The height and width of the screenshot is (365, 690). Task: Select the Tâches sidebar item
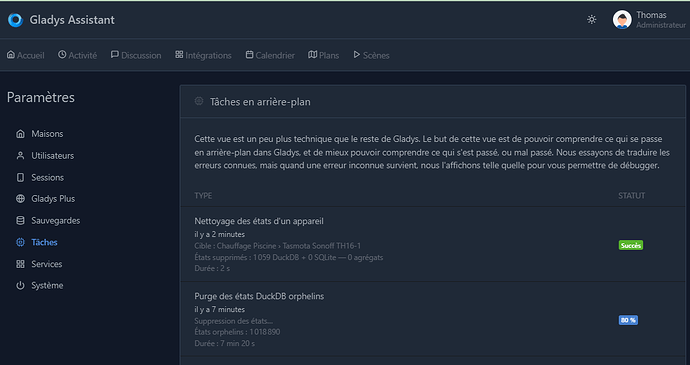click(x=37, y=242)
